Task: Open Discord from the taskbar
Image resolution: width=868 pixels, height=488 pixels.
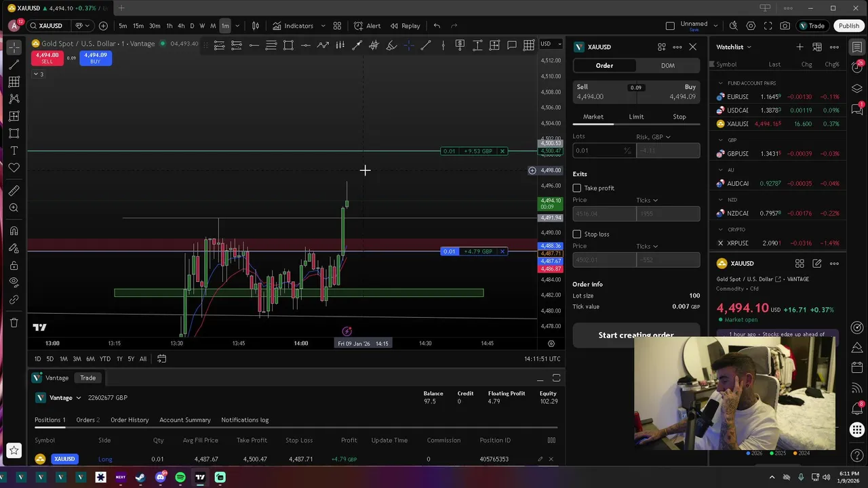Action: 161,477
